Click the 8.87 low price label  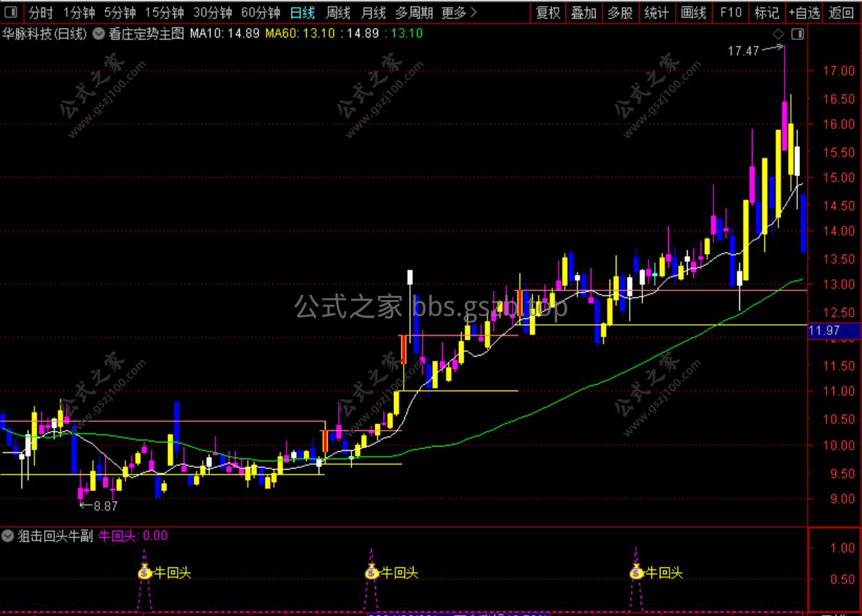(105, 506)
